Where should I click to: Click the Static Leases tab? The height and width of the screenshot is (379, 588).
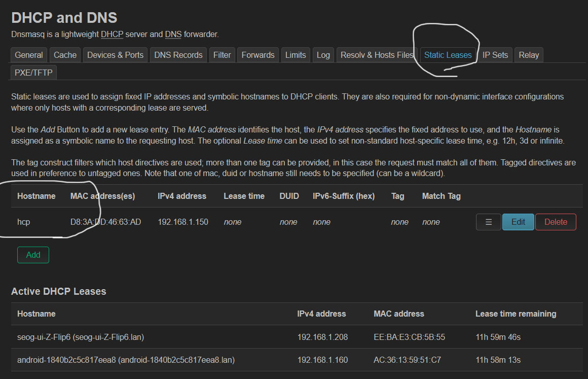click(448, 55)
